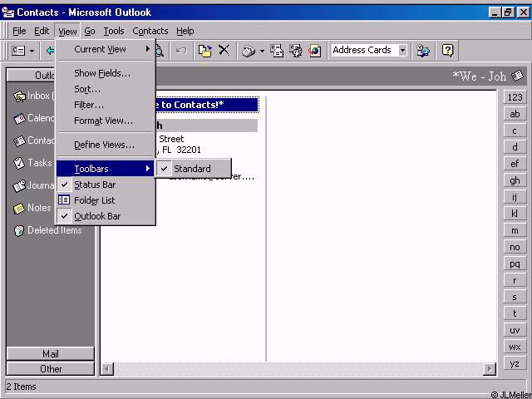Click the contacts folder icon in banner
This screenshot has height=399, width=532.
coord(517,76)
